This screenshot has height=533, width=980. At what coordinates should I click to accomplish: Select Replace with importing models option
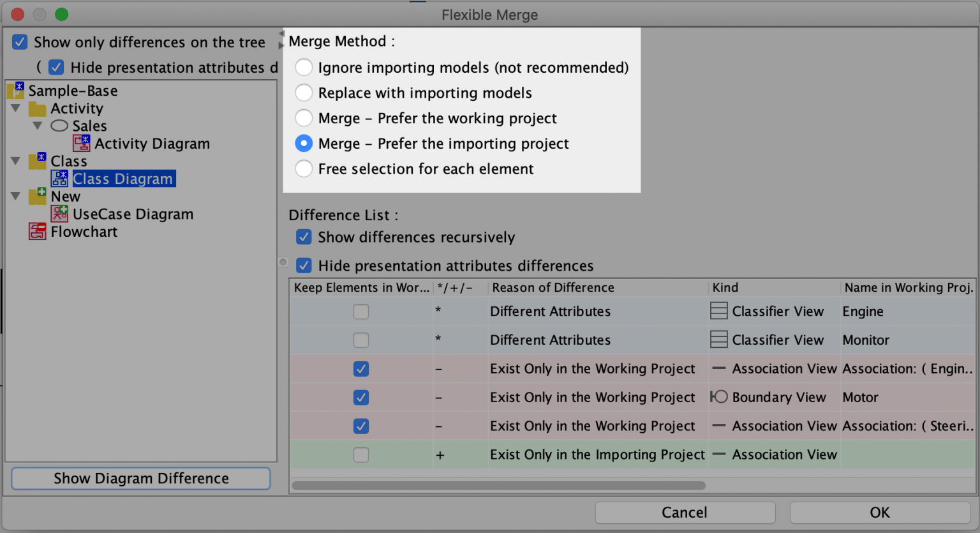tap(304, 93)
